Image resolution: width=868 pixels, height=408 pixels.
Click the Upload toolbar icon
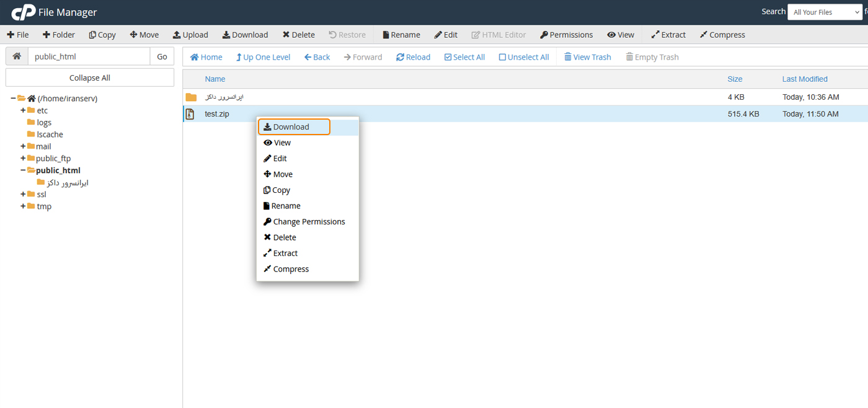coord(177,35)
